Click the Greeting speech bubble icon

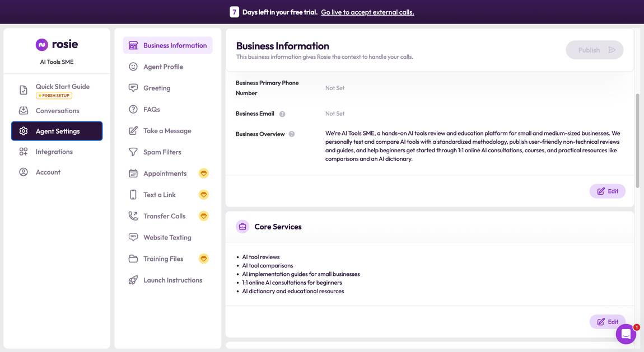tap(133, 88)
